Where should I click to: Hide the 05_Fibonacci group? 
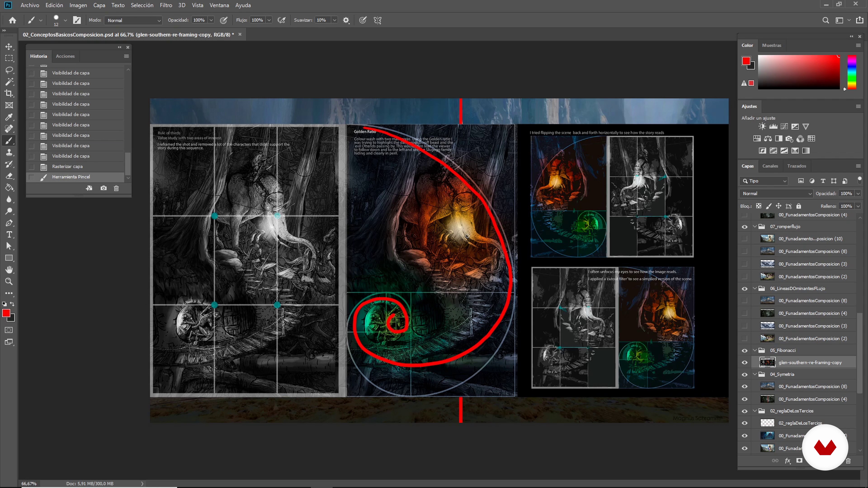(x=745, y=351)
